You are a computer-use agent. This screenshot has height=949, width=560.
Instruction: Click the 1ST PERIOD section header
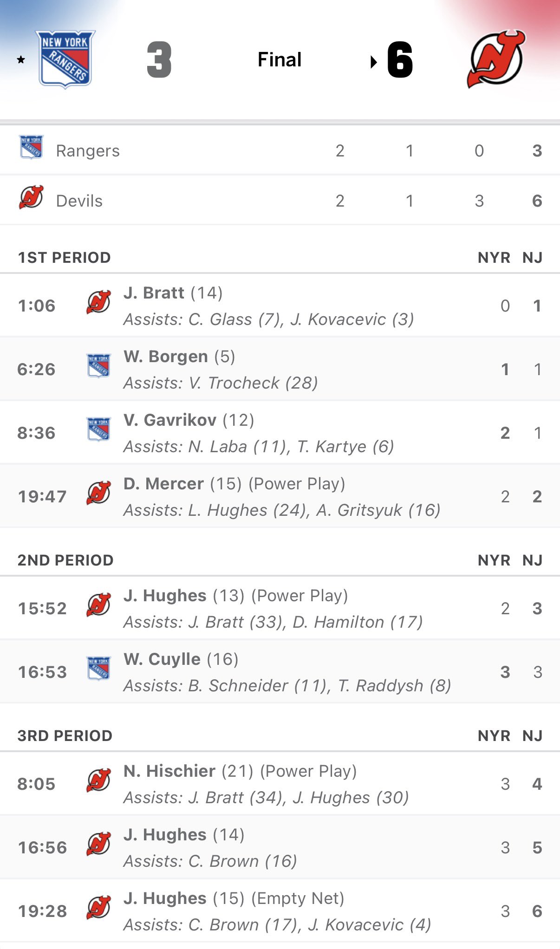64,258
